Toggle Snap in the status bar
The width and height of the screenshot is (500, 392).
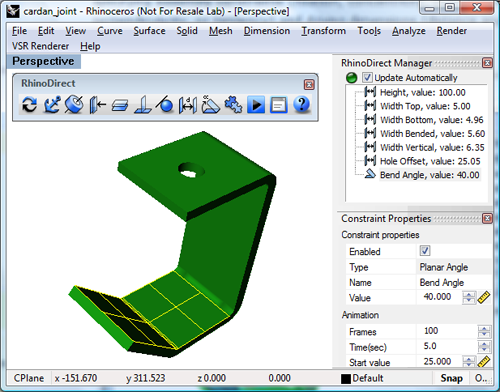tap(451, 378)
